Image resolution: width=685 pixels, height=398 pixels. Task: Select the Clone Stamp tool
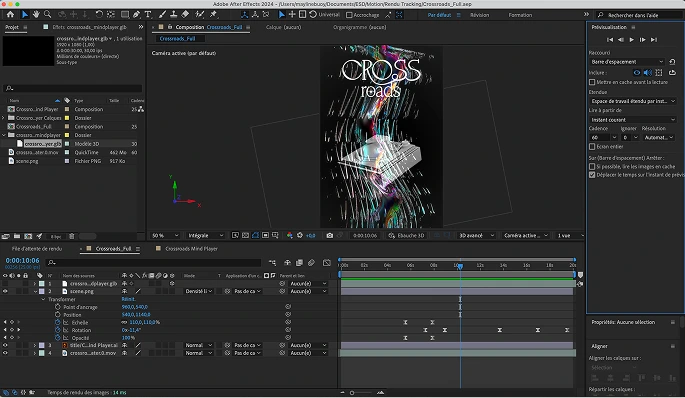pyautogui.click(x=173, y=14)
